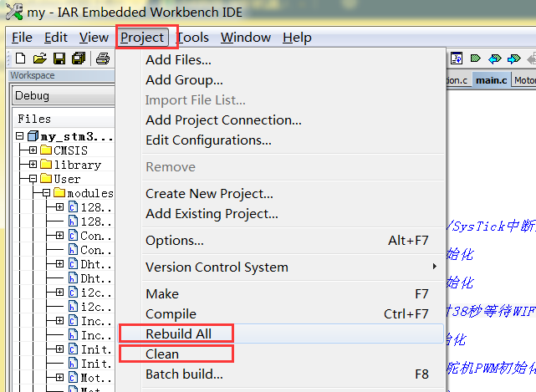This screenshot has width=536, height=392.
Task: Click the Go To location toolbar icon
Action: (x=457, y=59)
